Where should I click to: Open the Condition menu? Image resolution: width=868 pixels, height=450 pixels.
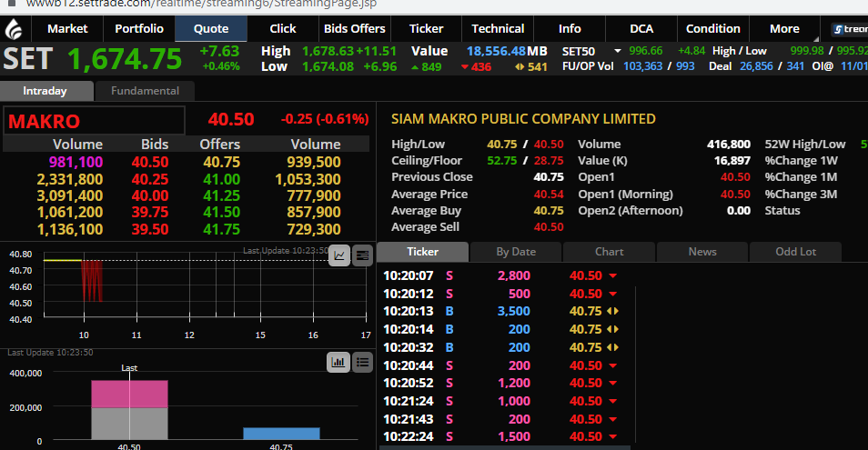pyautogui.click(x=713, y=29)
